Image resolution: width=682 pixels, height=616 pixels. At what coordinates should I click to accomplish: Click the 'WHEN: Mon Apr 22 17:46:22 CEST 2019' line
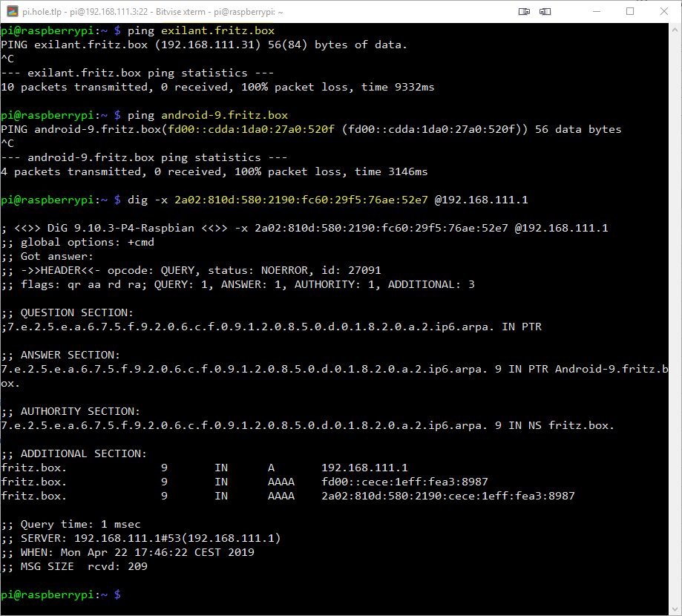point(128,552)
